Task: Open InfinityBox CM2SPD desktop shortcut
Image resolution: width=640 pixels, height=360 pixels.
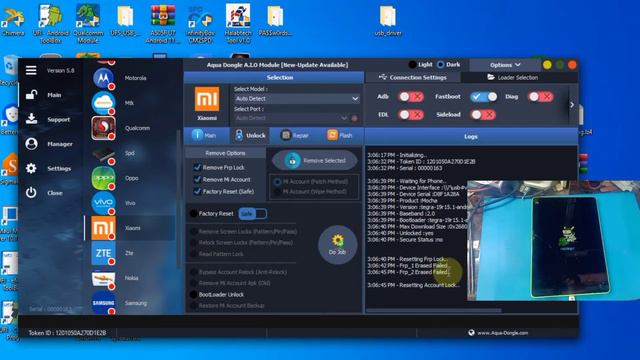Action: pyautogui.click(x=201, y=24)
